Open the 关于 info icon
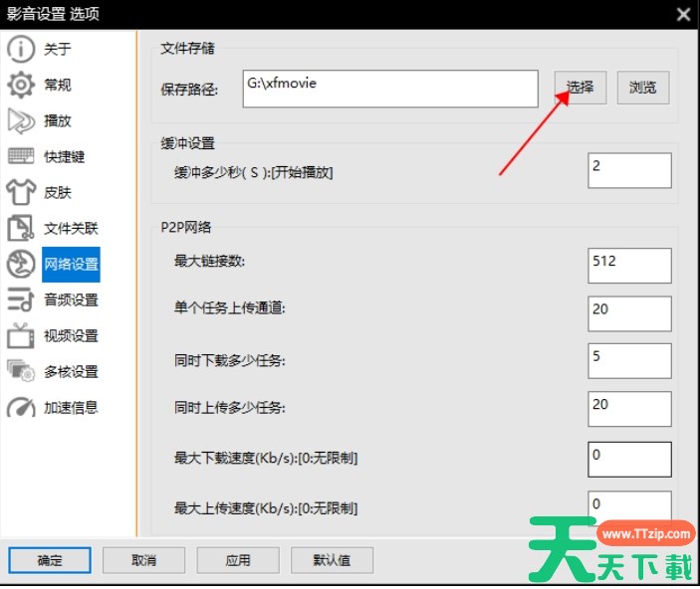The image size is (700, 589). [x=21, y=49]
